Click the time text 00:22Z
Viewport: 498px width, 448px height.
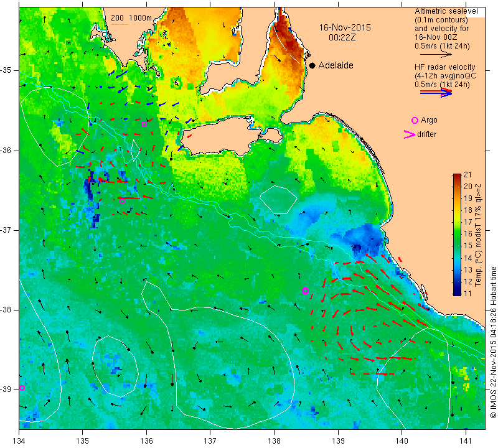[x=342, y=38]
